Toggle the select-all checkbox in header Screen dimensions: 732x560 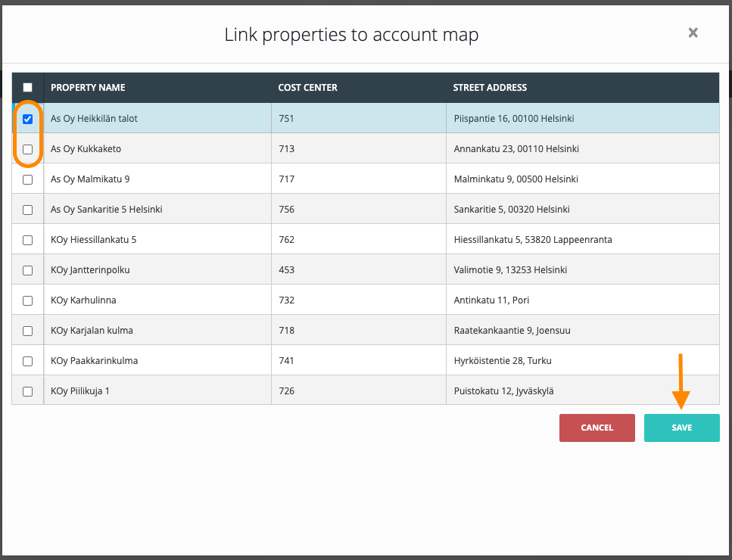[28, 88]
